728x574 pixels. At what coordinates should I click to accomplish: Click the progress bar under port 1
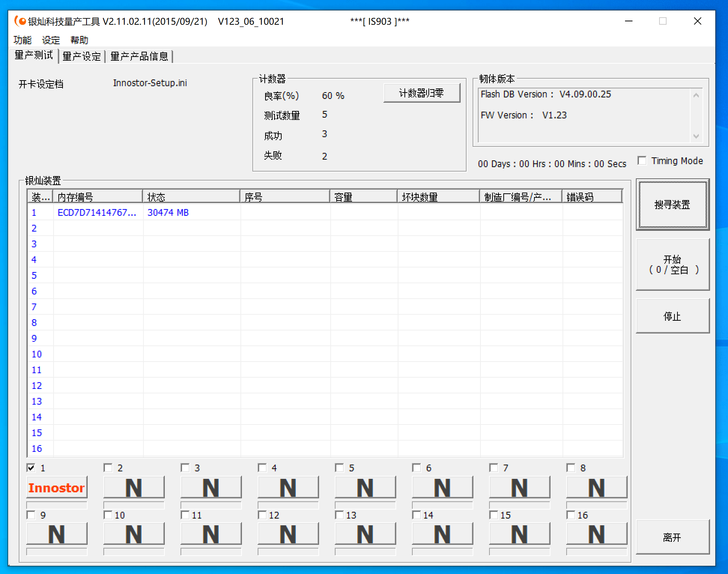(x=57, y=505)
